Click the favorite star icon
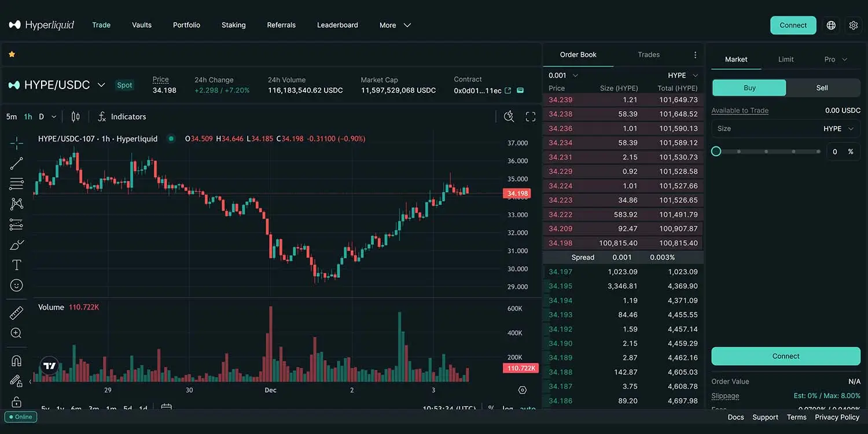Viewport: 868px width, 434px height. [12, 54]
